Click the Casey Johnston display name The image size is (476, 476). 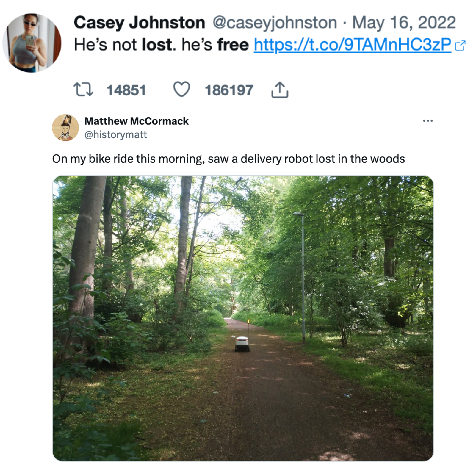click(140, 23)
